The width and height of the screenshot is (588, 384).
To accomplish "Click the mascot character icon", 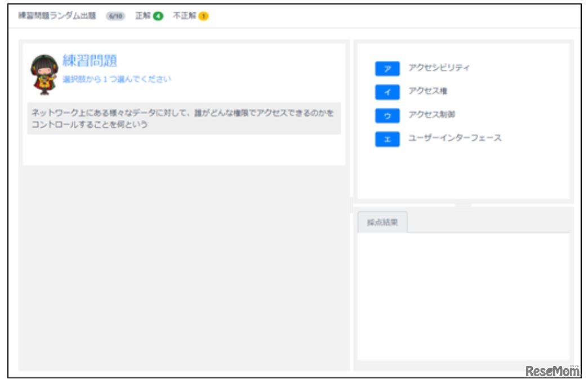I will [x=44, y=74].
